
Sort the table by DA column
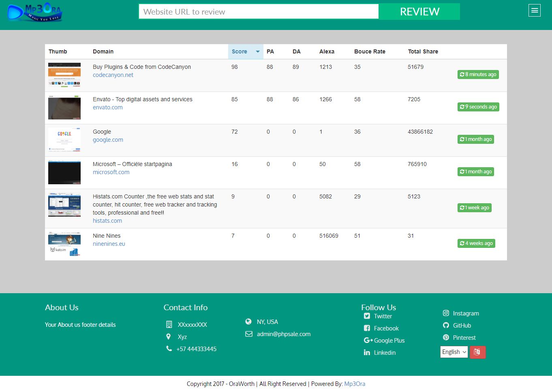pos(297,51)
